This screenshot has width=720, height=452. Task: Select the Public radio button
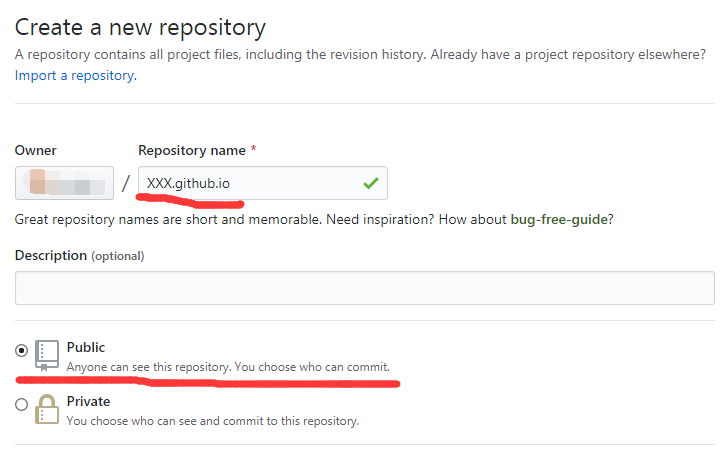pos(22,351)
